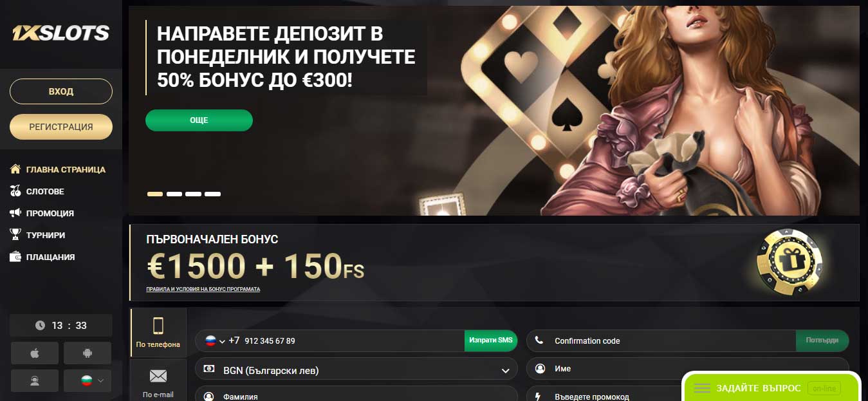Open the Android app download icon
This screenshot has height=401, width=868.
(x=88, y=353)
